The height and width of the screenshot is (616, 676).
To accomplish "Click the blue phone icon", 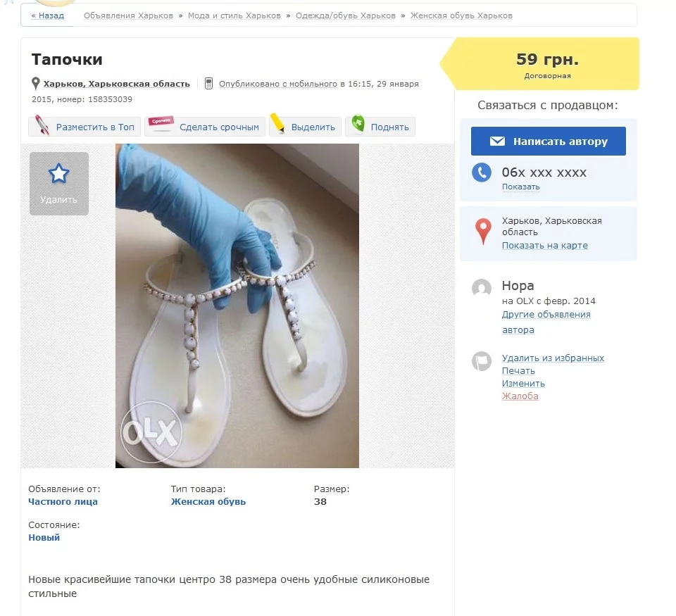I will tap(482, 173).
